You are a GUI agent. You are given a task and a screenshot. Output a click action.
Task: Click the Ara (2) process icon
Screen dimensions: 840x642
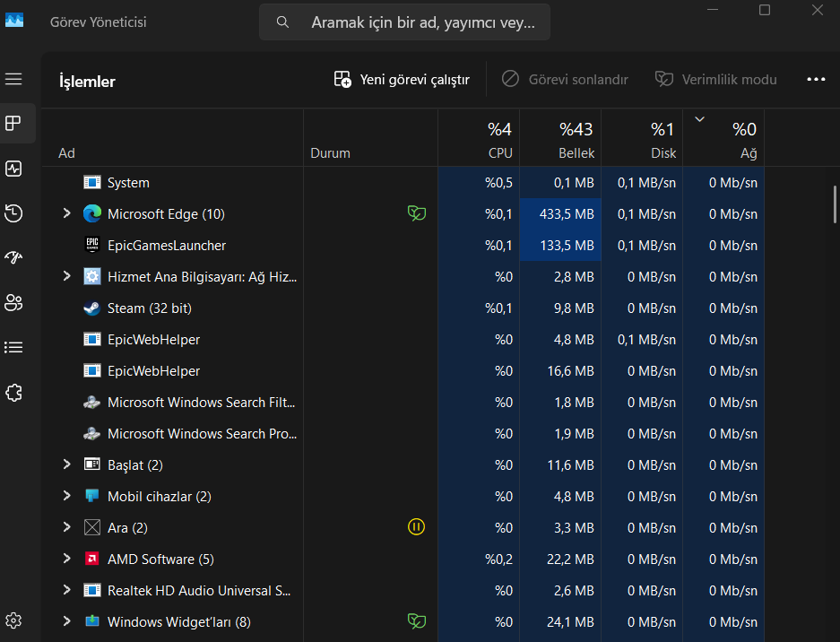click(x=92, y=527)
